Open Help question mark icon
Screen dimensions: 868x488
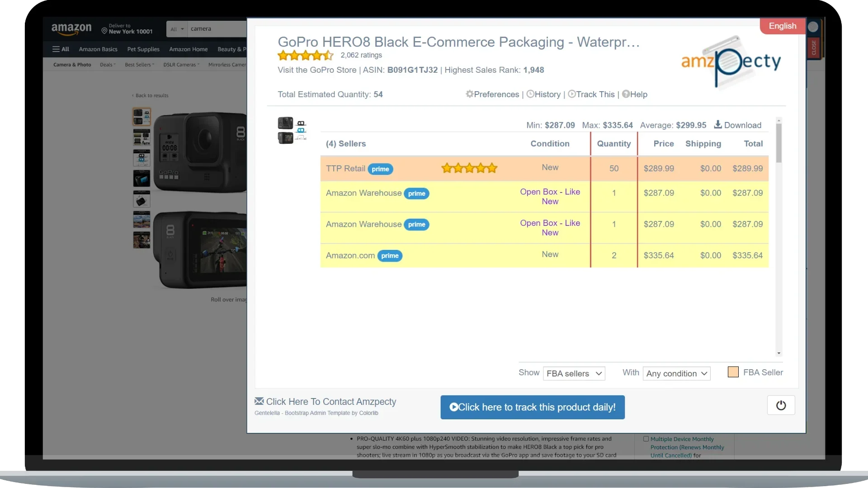(x=626, y=94)
